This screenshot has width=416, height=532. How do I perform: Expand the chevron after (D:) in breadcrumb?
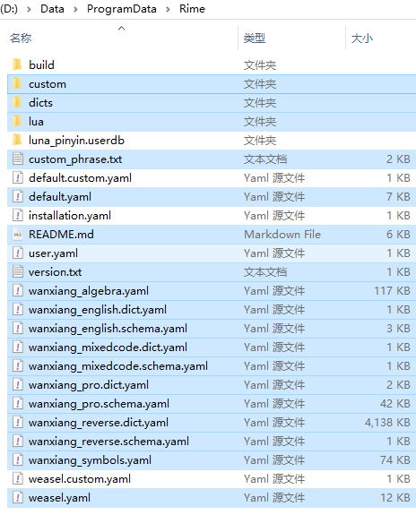pyautogui.click(x=29, y=9)
